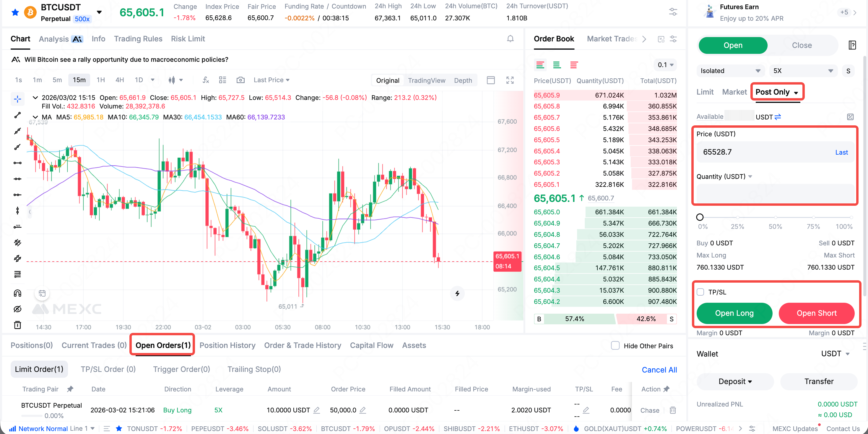Toggle the S mode button beside leverage
Image resolution: width=868 pixels, height=434 pixels.
point(848,71)
